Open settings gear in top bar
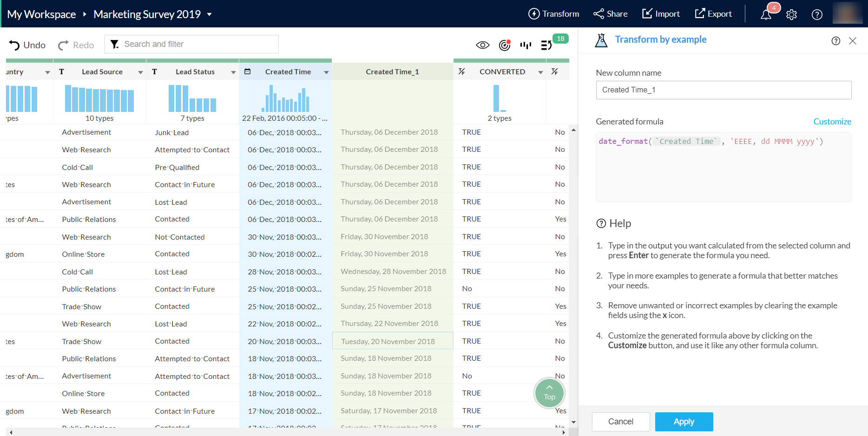Viewport: 868px width, 436px height. click(791, 14)
